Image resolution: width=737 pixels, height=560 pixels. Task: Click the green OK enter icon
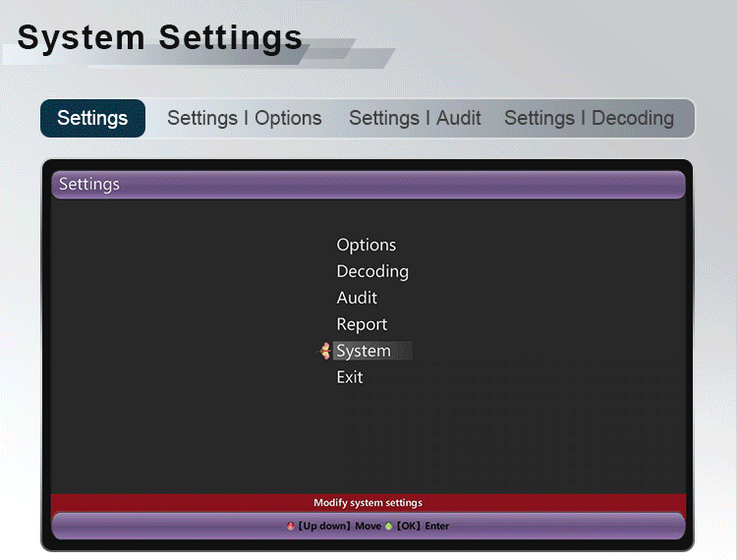(x=388, y=527)
